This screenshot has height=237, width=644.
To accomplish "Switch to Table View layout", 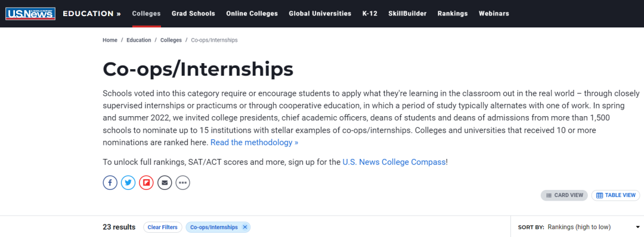I will (x=615, y=195).
